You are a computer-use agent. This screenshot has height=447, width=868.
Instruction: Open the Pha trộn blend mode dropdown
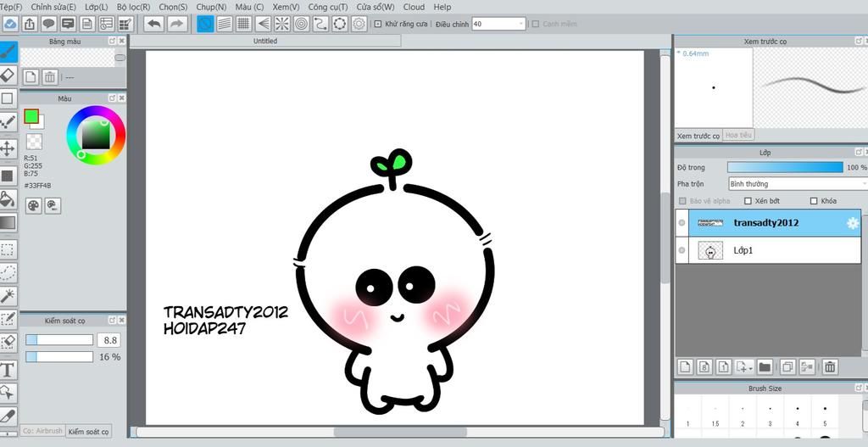click(798, 184)
